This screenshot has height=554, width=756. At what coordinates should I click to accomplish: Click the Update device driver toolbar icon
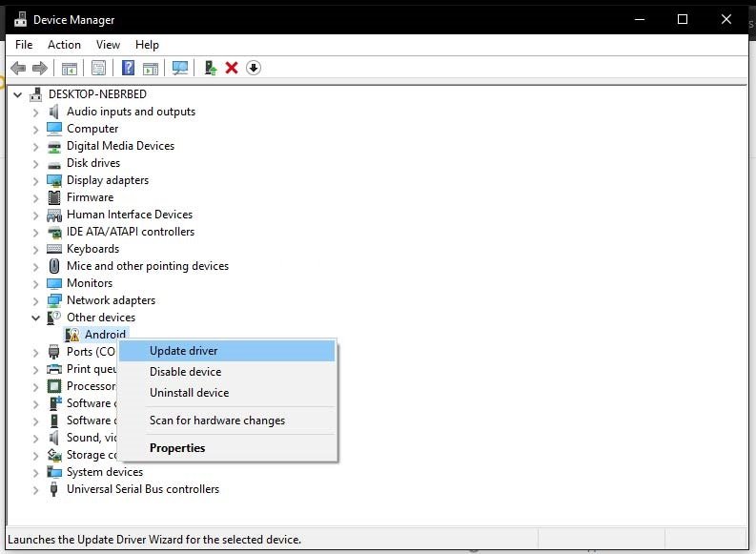[x=211, y=68]
